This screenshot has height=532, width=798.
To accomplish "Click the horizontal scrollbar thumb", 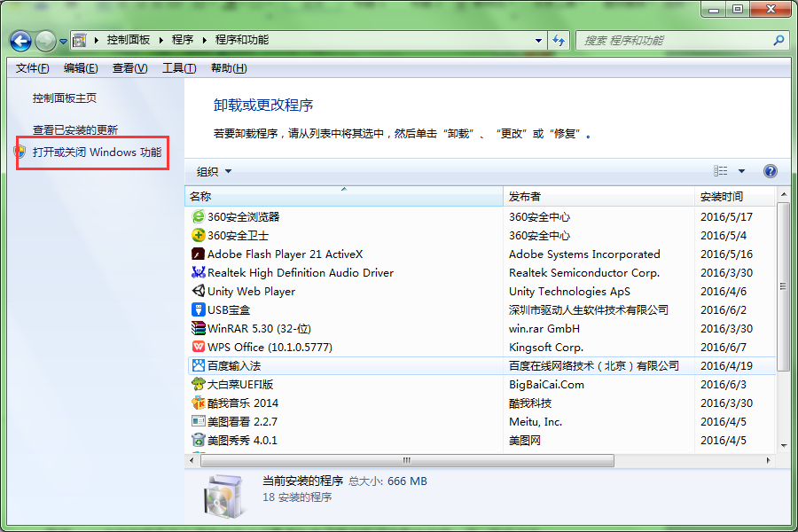I will (x=407, y=460).
